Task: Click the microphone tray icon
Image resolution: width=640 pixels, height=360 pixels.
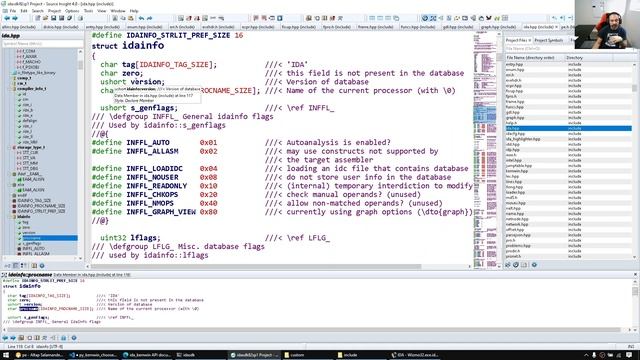Action: coord(594,356)
